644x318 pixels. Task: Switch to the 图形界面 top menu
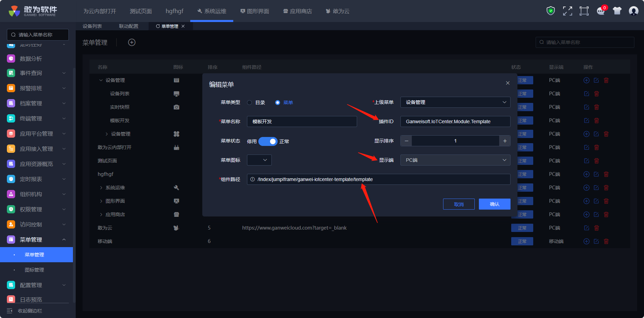[255, 11]
